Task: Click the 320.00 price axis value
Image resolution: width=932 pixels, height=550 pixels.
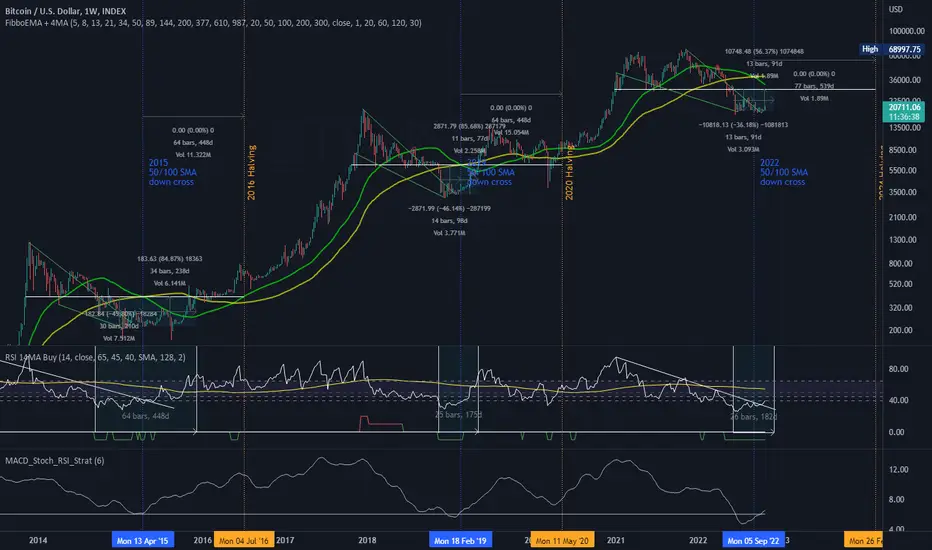Action: pyautogui.click(x=900, y=307)
